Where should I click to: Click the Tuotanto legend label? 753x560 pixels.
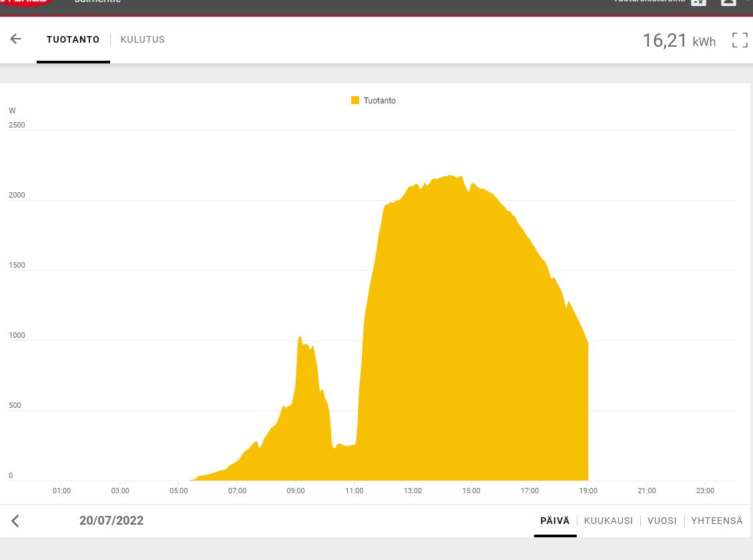(x=379, y=100)
